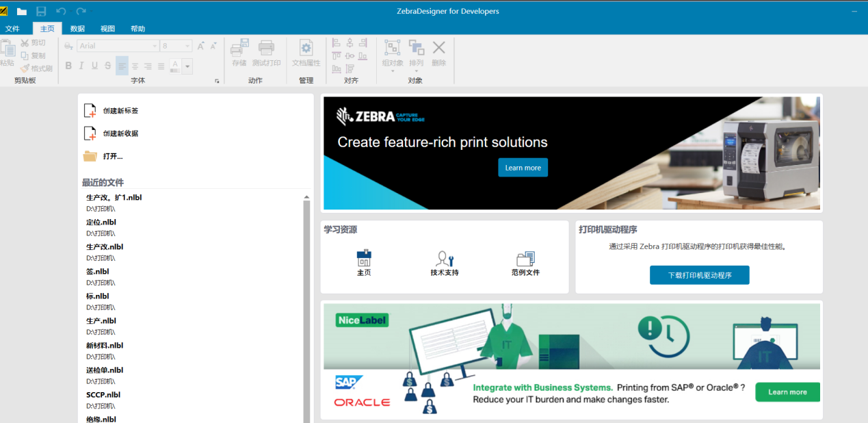Open recent file 生产改。扩1.nlbl
Screen dimensions: 868x423
[x=114, y=197]
